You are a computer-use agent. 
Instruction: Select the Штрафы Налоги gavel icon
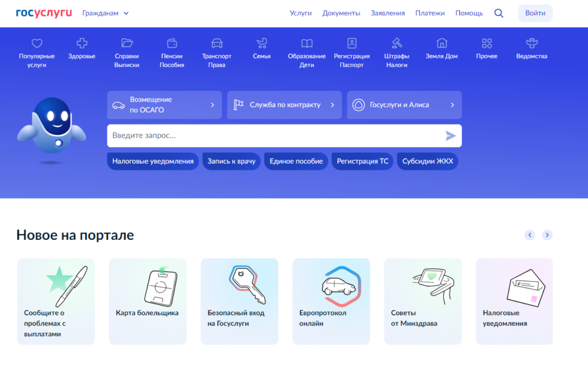point(397,44)
